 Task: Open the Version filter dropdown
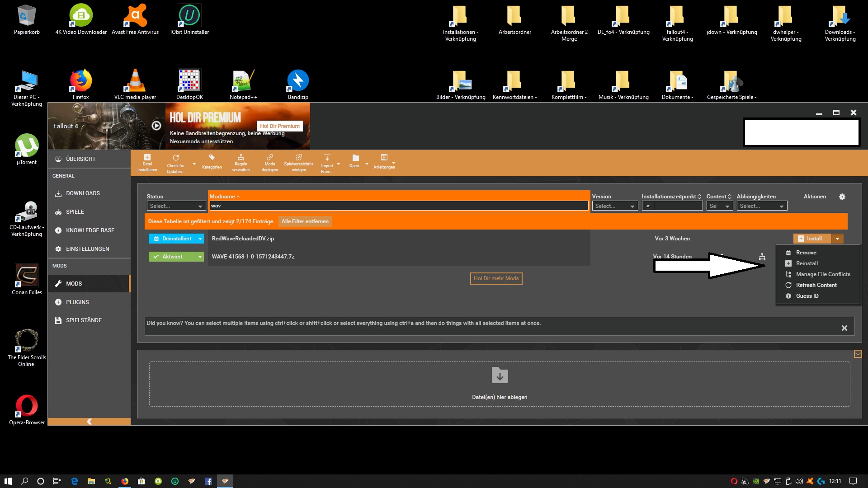(614, 206)
